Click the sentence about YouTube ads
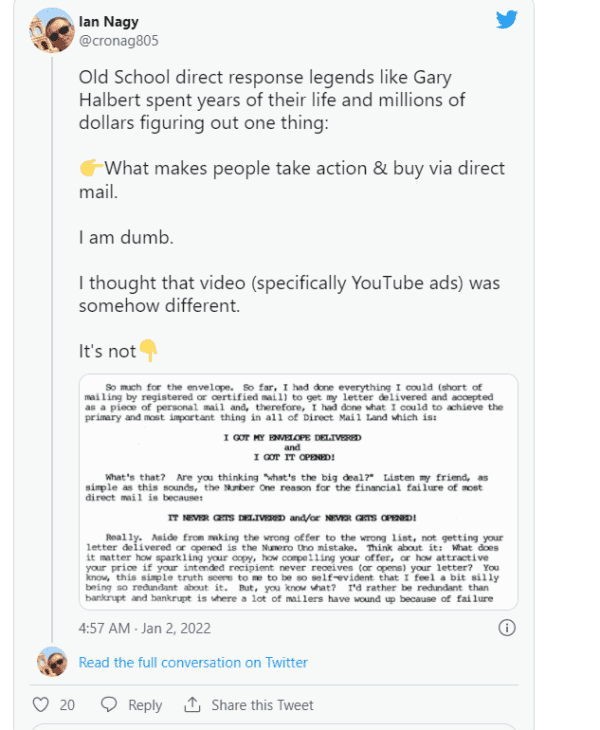The height and width of the screenshot is (730, 600). [288, 294]
